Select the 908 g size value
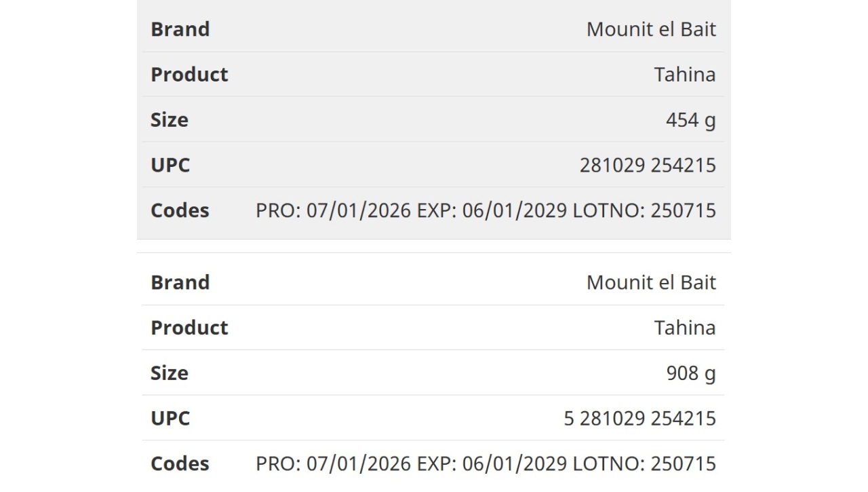Screen dimensions: 868x492 point(691,373)
